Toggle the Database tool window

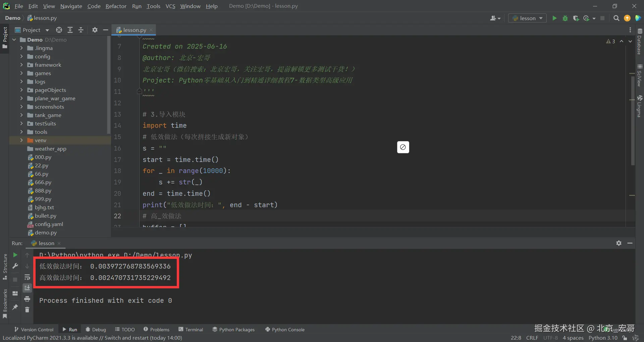click(x=640, y=42)
